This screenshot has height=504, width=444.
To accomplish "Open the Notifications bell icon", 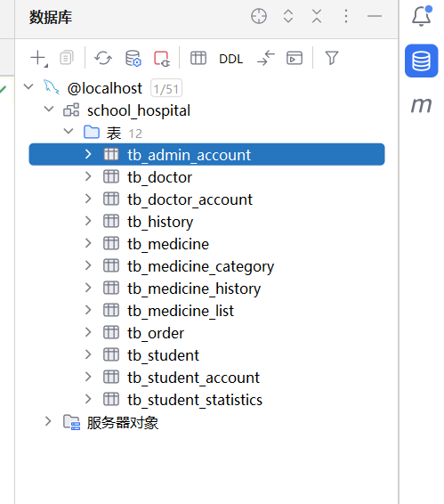I will pyautogui.click(x=422, y=16).
